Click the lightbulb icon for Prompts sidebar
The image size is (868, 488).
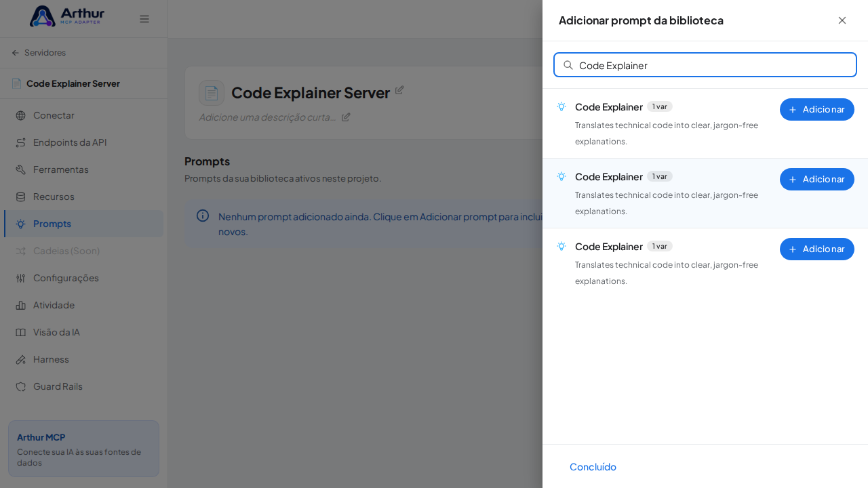click(20, 224)
